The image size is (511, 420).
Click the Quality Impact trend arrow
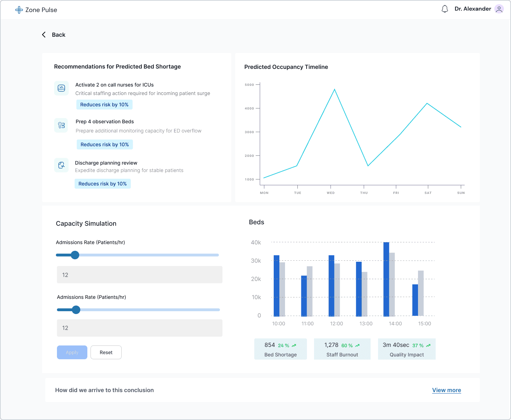[x=428, y=345]
